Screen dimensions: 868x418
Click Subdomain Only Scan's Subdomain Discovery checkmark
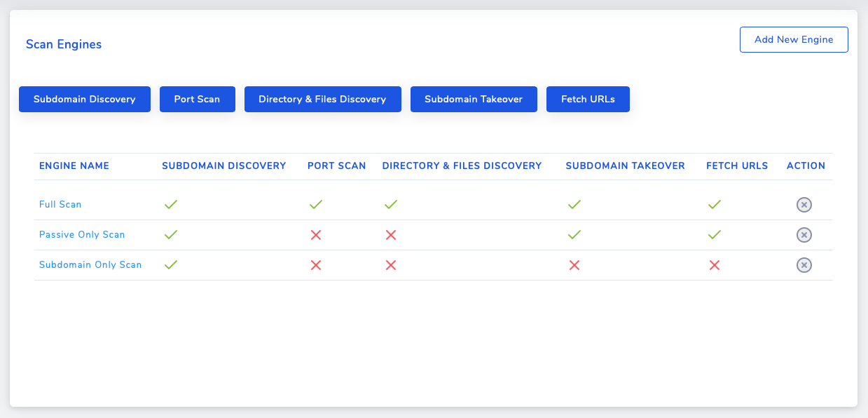pos(171,265)
